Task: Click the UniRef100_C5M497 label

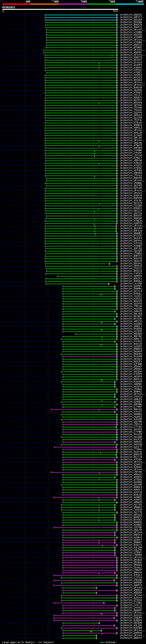Action: (131, 570)
